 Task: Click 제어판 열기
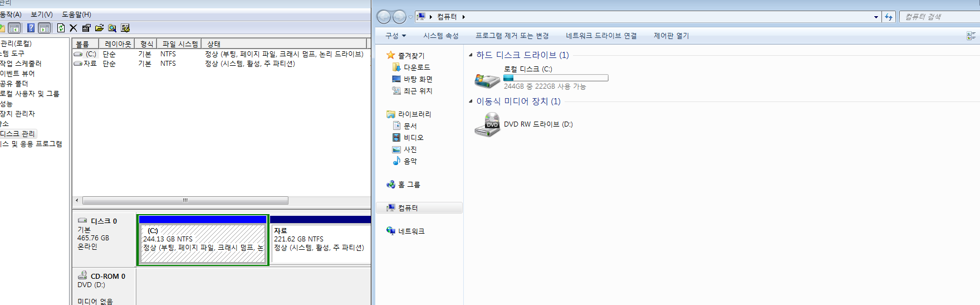(x=672, y=36)
